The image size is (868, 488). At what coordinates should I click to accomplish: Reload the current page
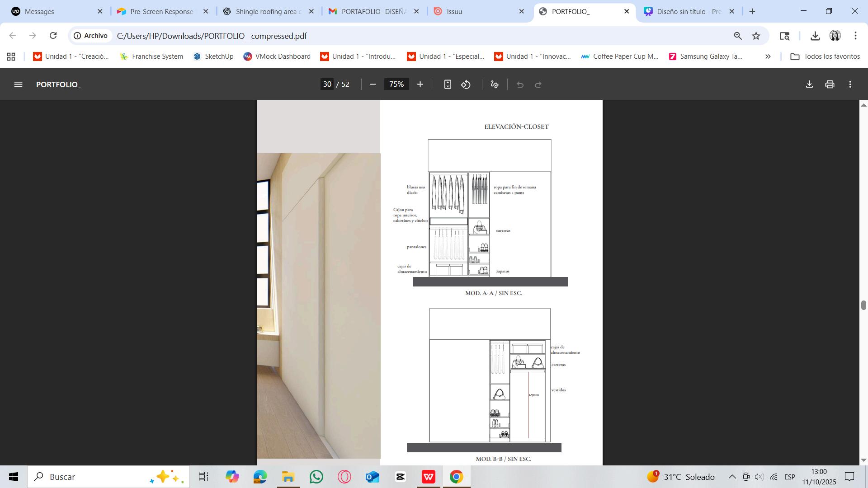53,36
